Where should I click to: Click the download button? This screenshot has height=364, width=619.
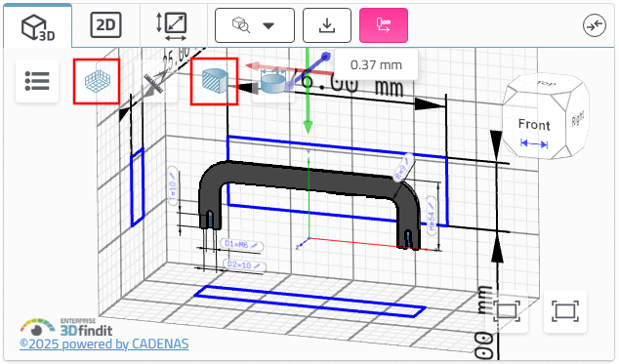(x=327, y=25)
